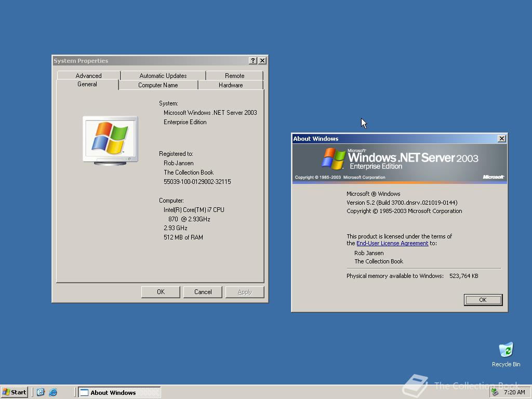Switch to the Automatic Updates tab
Viewport: 532px width, 399px height.
click(163, 75)
